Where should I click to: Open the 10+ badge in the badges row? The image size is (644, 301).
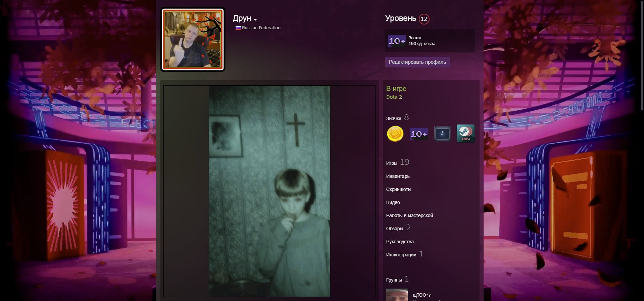(418, 134)
